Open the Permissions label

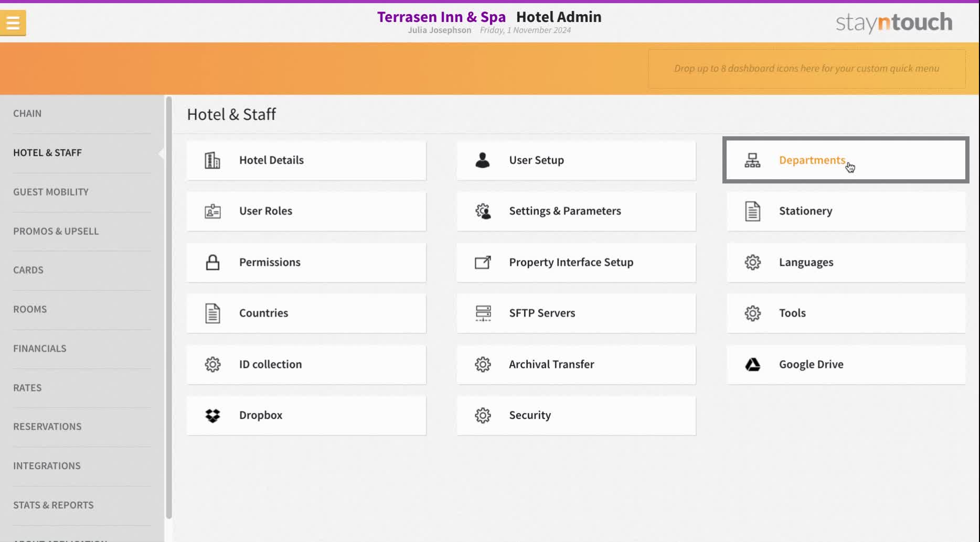[x=270, y=262]
